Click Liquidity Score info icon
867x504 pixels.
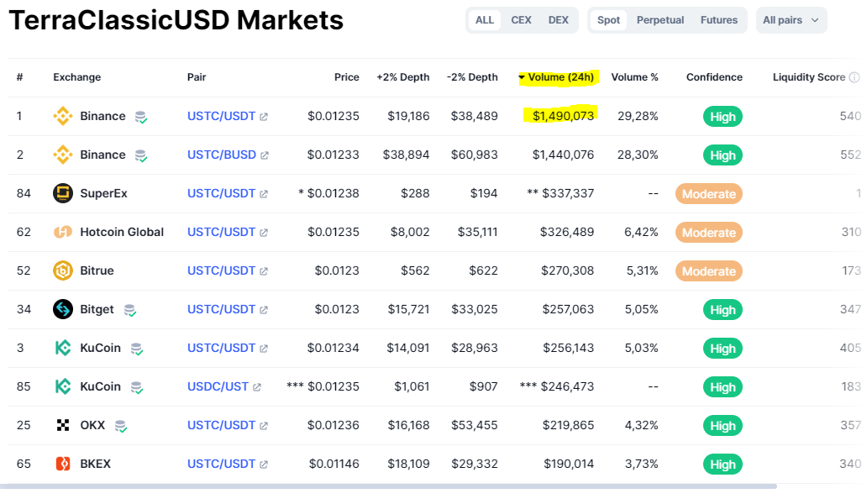854,77
